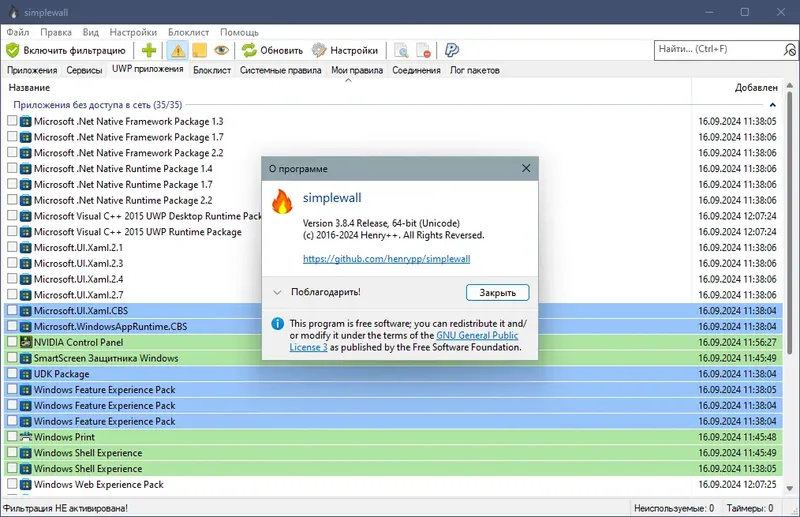The width and height of the screenshot is (800, 517).
Task: Click the Microsoft.WindowsAppRuntime.CBS package icon
Action: pos(26,326)
